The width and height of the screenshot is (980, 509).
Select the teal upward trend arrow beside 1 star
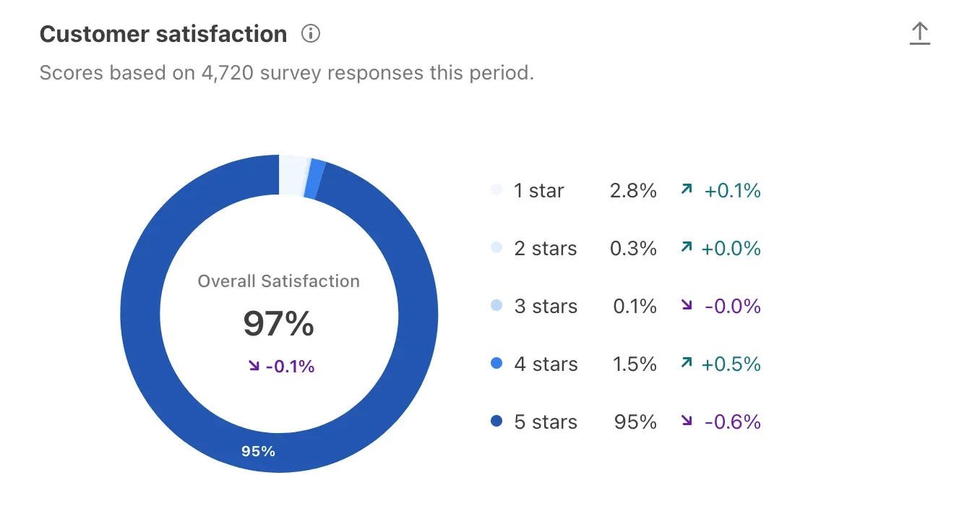point(687,190)
